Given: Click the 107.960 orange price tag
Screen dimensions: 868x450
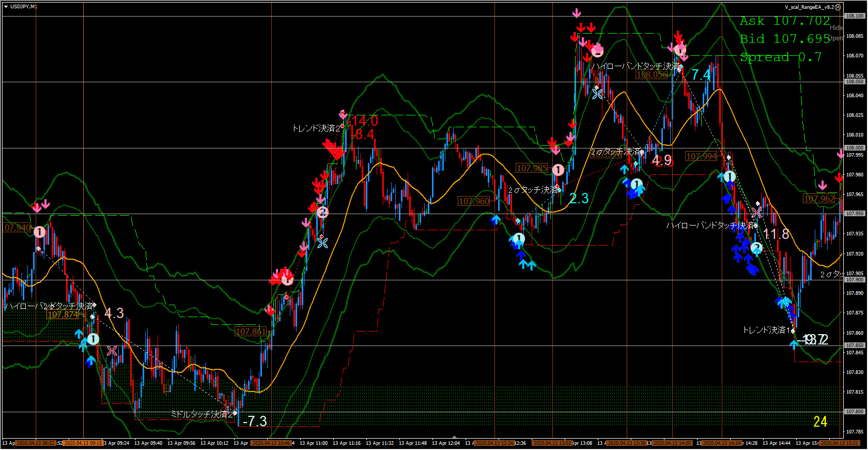Looking at the screenshot, I should tap(474, 201).
